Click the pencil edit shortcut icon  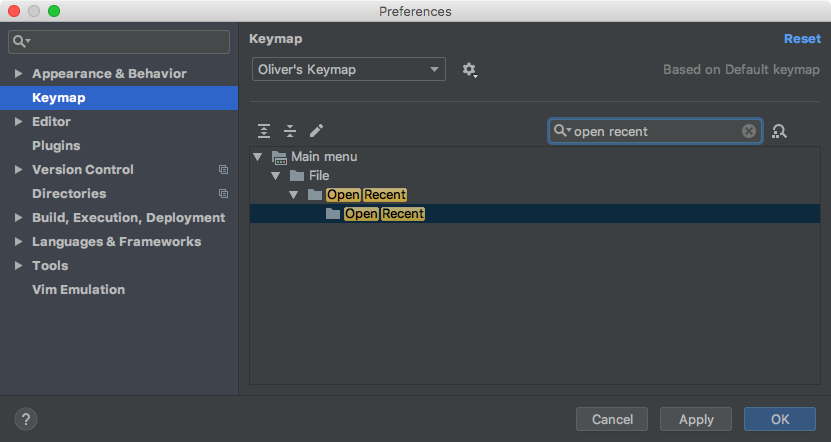[316, 131]
